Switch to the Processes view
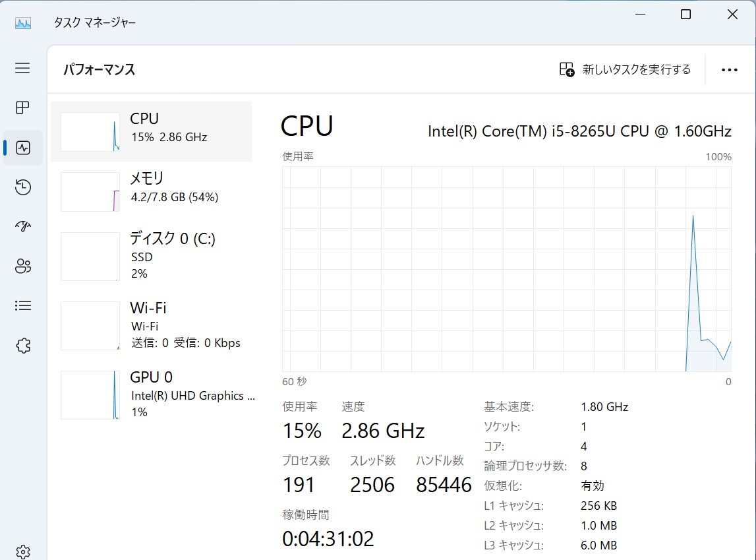756x560 pixels. [22, 108]
